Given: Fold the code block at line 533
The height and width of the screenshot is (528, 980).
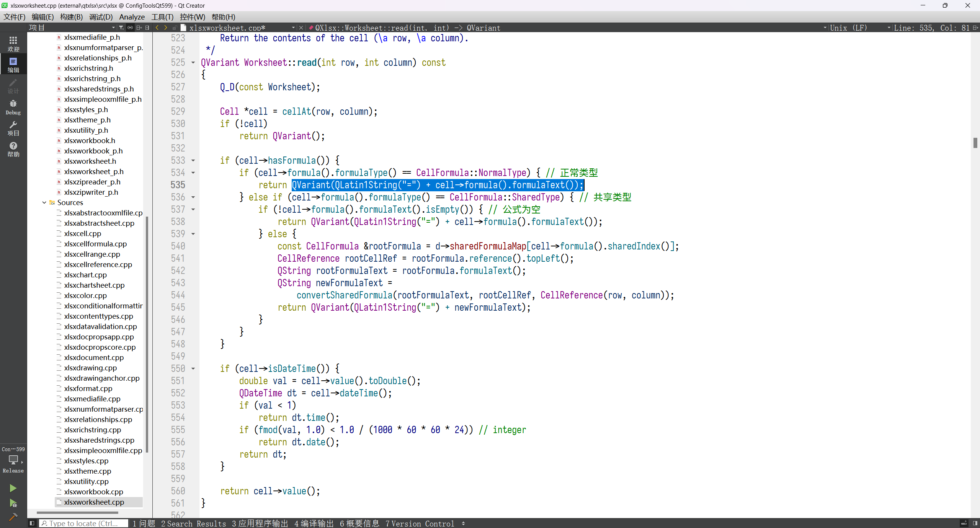Looking at the screenshot, I should (193, 160).
